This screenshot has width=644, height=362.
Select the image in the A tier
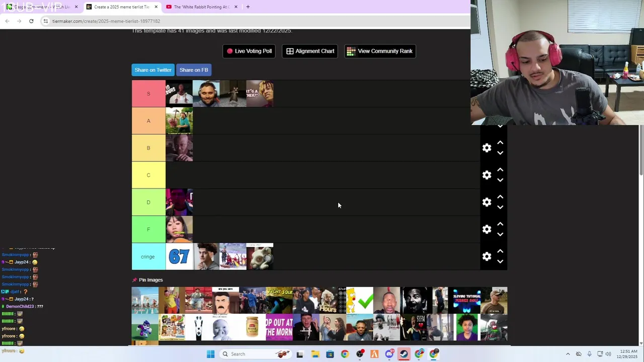[x=179, y=121]
